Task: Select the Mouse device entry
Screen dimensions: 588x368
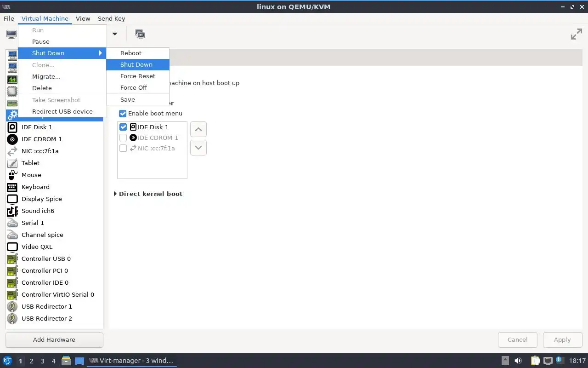Action: click(54, 175)
